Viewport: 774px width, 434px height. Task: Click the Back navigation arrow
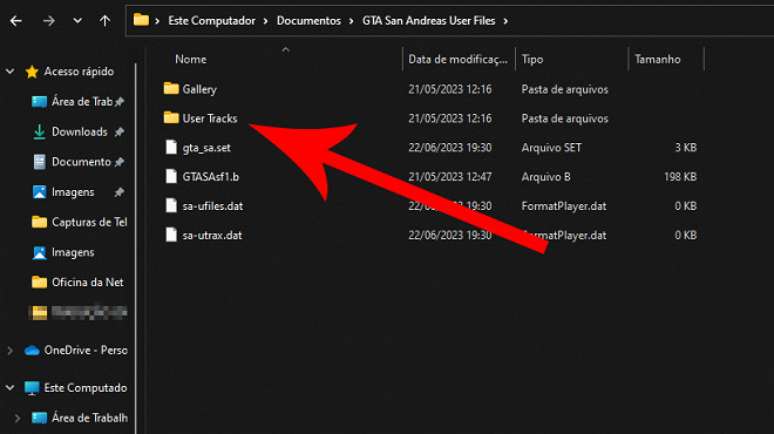click(16, 20)
